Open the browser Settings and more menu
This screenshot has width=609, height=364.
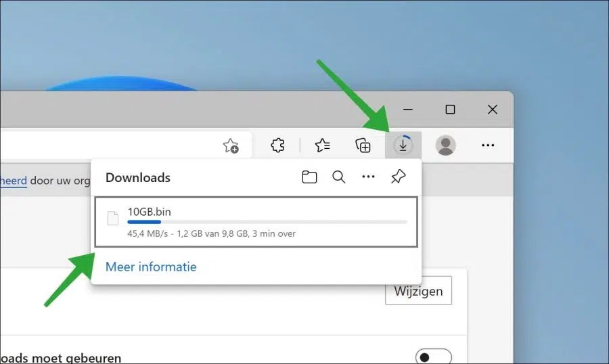(488, 145)
